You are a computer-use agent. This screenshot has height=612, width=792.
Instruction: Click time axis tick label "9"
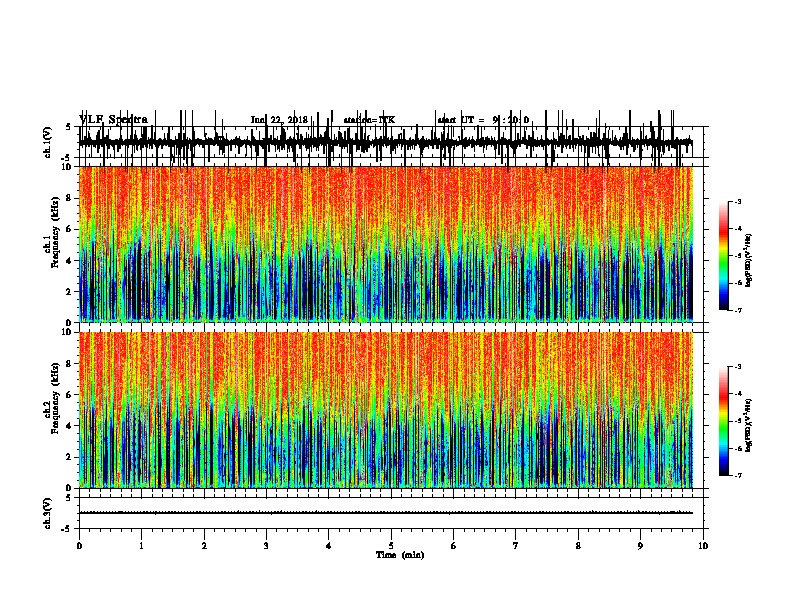point(640,546)
